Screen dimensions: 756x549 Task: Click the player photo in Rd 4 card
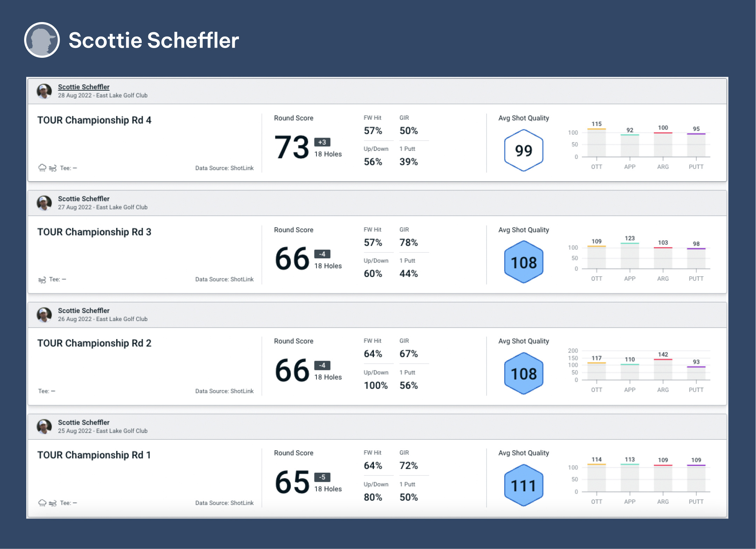[44, 91]
